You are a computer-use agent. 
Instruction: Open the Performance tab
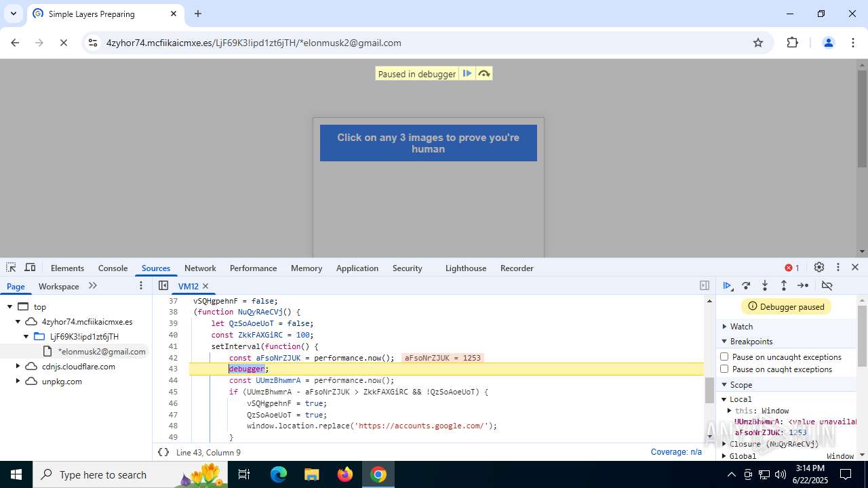pyautogui.click(x=253, y=268)
